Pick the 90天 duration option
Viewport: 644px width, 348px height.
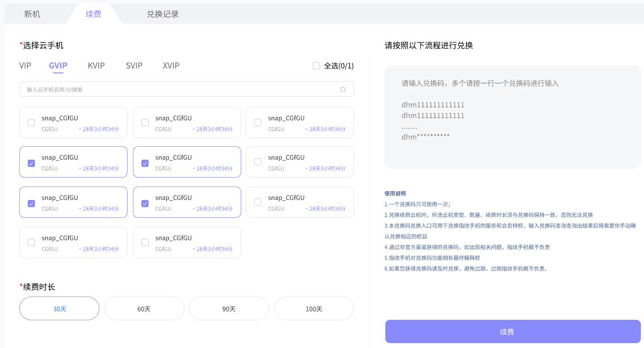coord(229,309)
